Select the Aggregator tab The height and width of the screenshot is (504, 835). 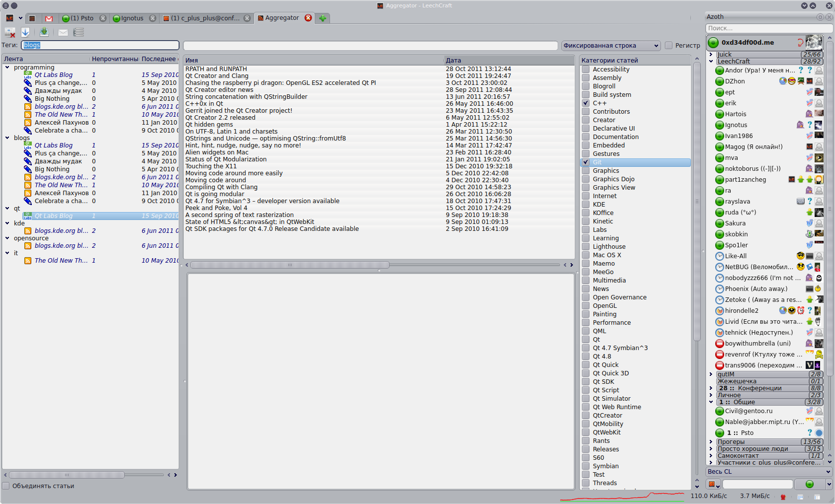click(284, 18)
